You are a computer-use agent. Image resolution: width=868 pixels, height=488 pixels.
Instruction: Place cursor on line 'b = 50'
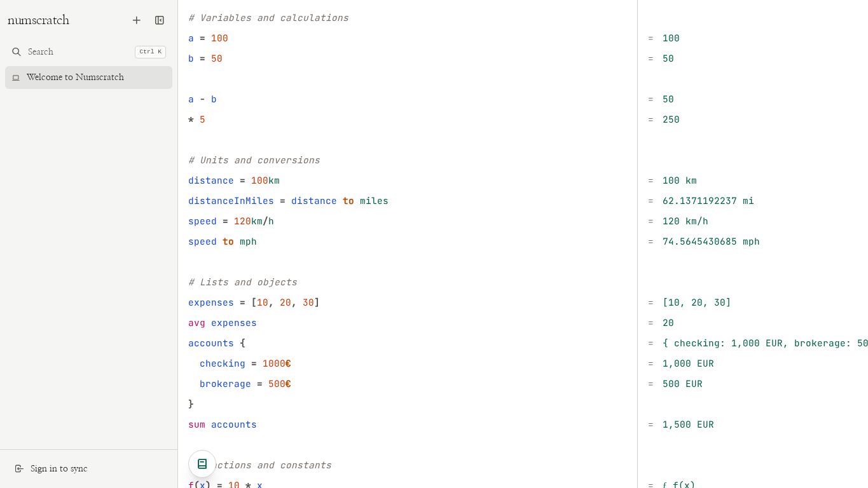tap(205, 58)
